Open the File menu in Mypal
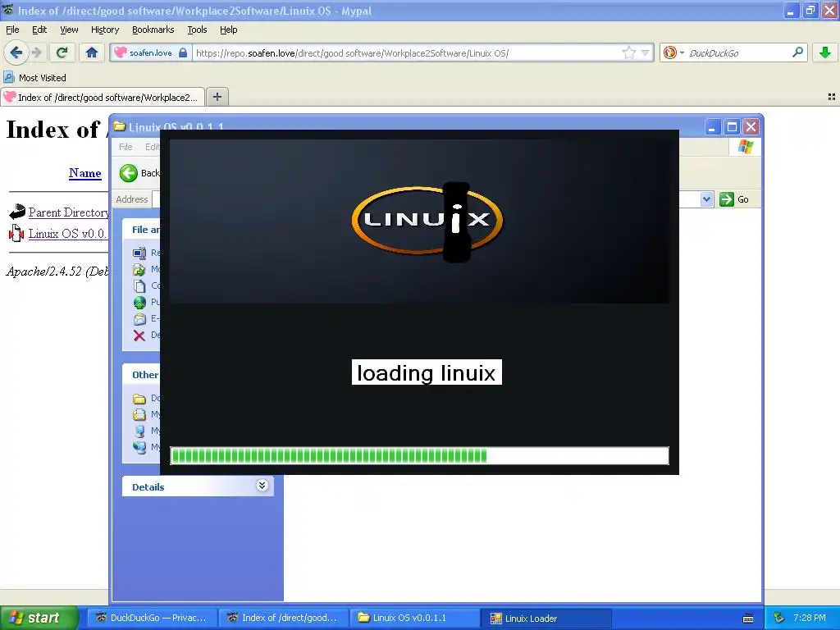The image size is (840, 630). pos(12,30)
